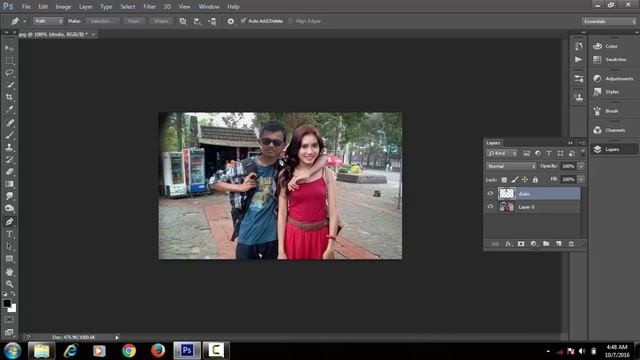Toggle pixel layer filter

point(527,153)
